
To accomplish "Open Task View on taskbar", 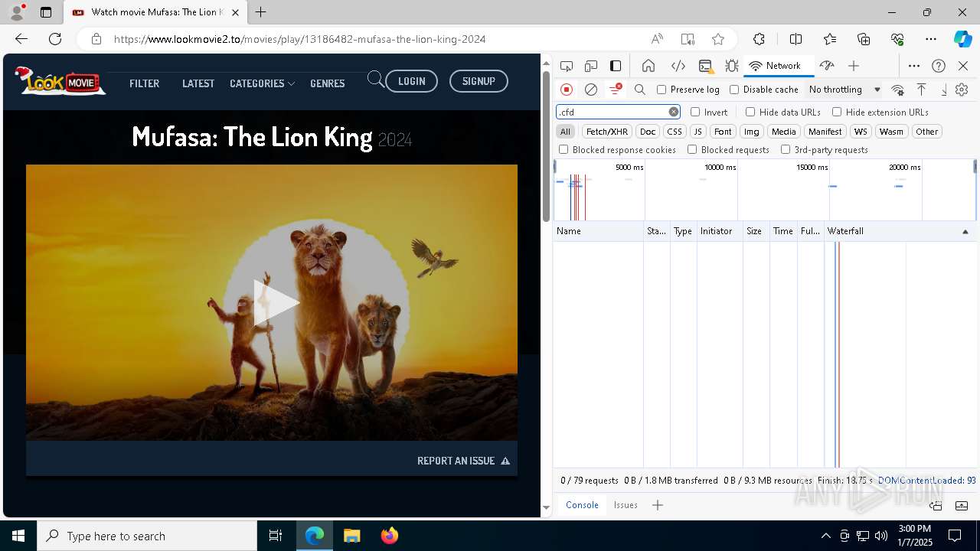I will (x=276, y=536).
